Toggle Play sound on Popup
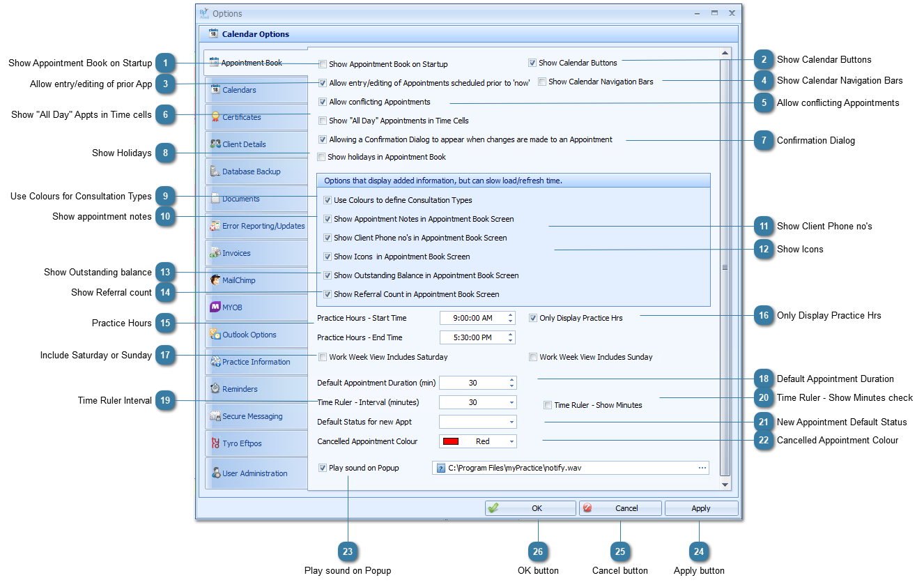Viewport: 924px width, 587px height. click(323, 468)
